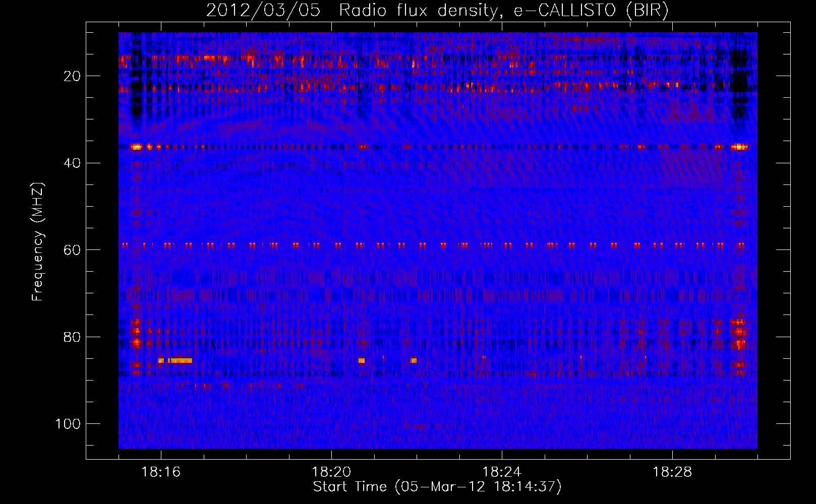Click the '40' frequency tick label
Image resolution: width=816 pixels, height=504 pixels.
[x=73, y=163]
